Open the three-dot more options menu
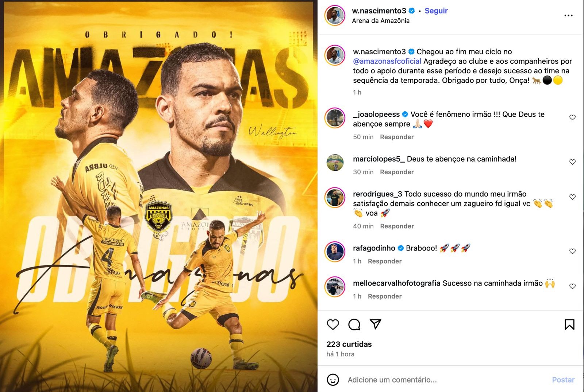 pos(568,16)
